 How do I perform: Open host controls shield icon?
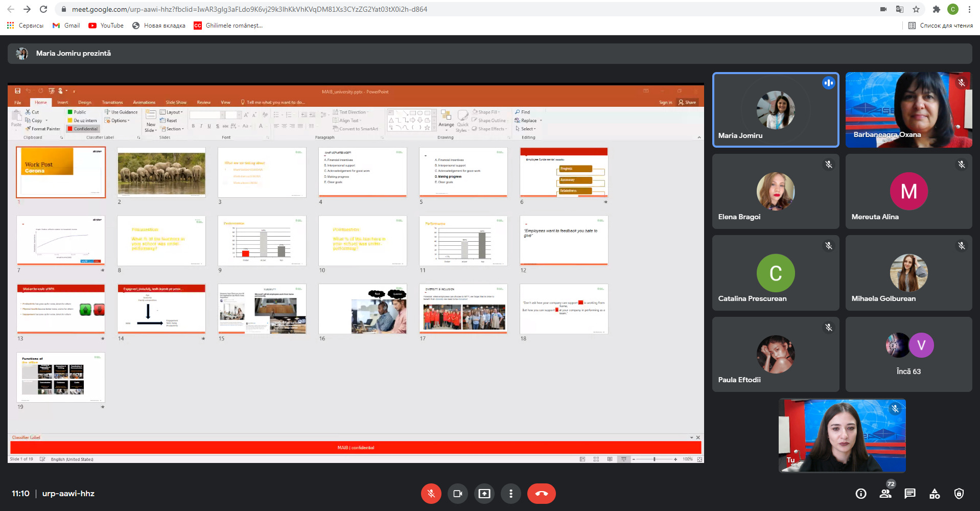(959, 494)
